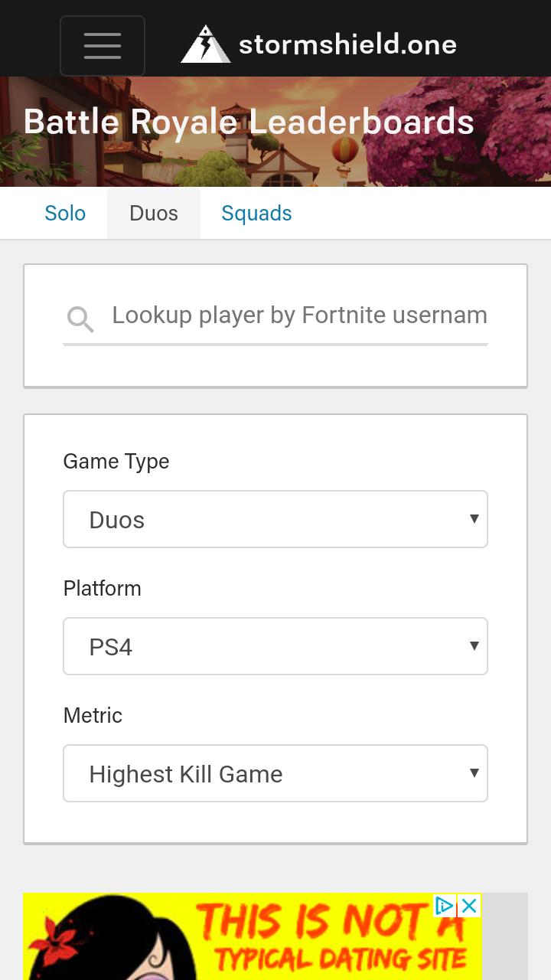
Task: Click the Battle Royale Leaderboards heading
Action: click(x=249, y=122)
